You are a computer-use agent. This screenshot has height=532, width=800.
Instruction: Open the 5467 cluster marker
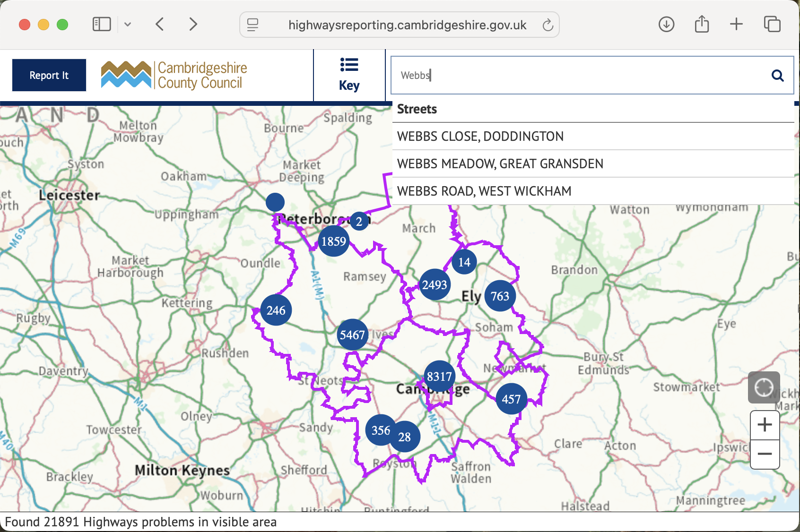(353, 335)
